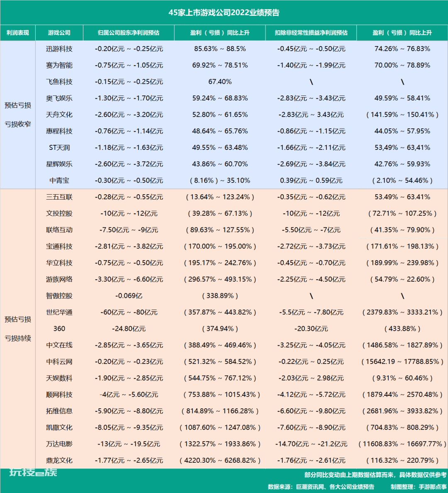The width and height of the screenshot is (448, 493).
Task: Click the value '-0.069亿'
Action: [129, 296]
